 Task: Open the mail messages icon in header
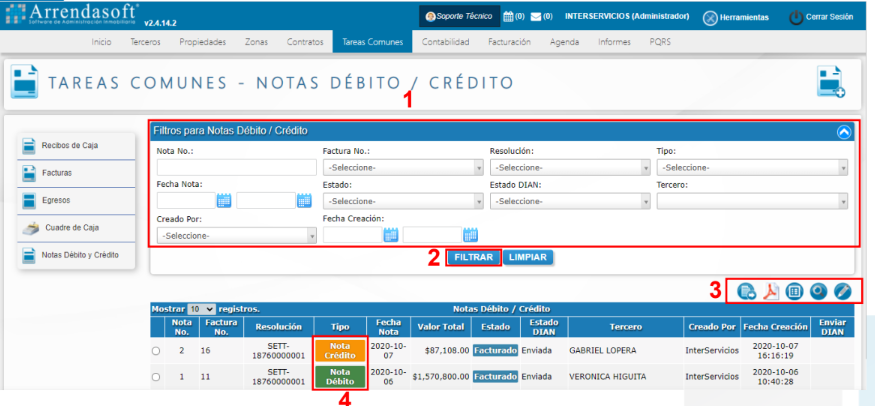pos(535,17)
